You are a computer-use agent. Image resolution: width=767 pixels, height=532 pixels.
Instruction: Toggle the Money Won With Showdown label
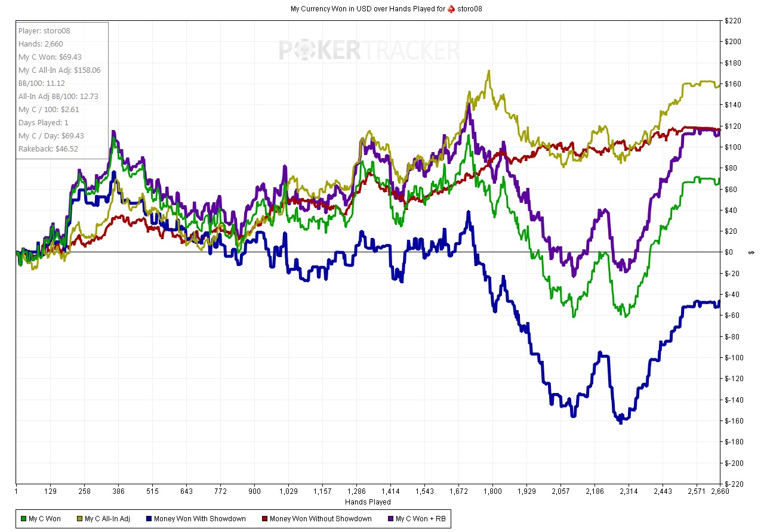click(199, 519)
